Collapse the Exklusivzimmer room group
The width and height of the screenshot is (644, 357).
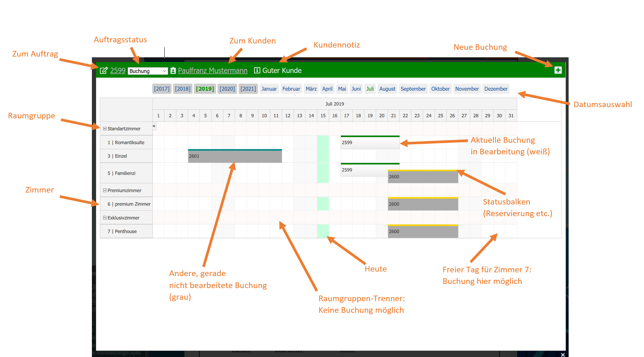click(105, 218)
